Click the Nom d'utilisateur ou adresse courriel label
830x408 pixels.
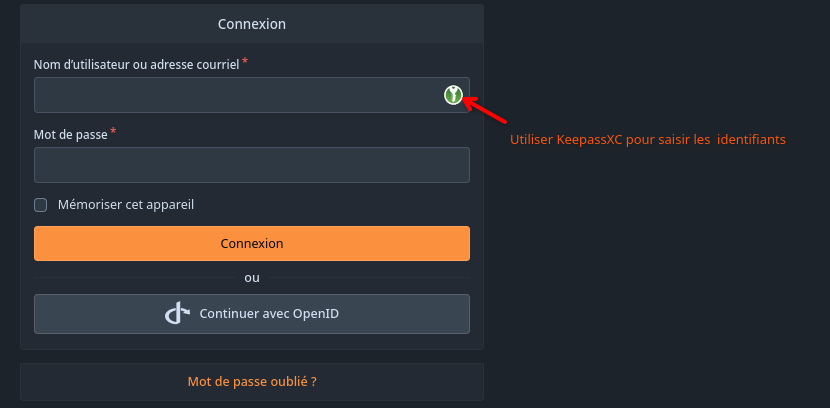coord(137,65)
